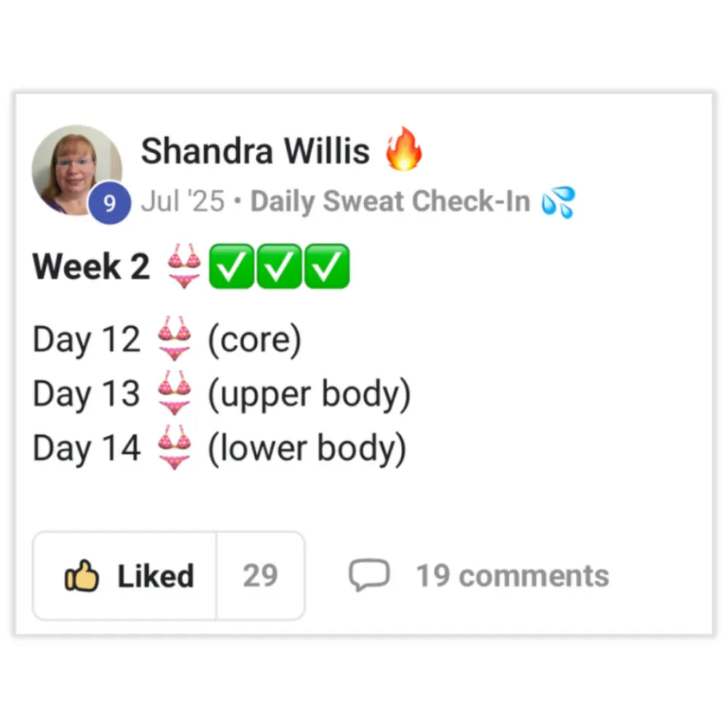The height and width of the screenshot is (728, 728).
Task: Click the bikini emoji on Day 14 line
Action: [175, 448]
